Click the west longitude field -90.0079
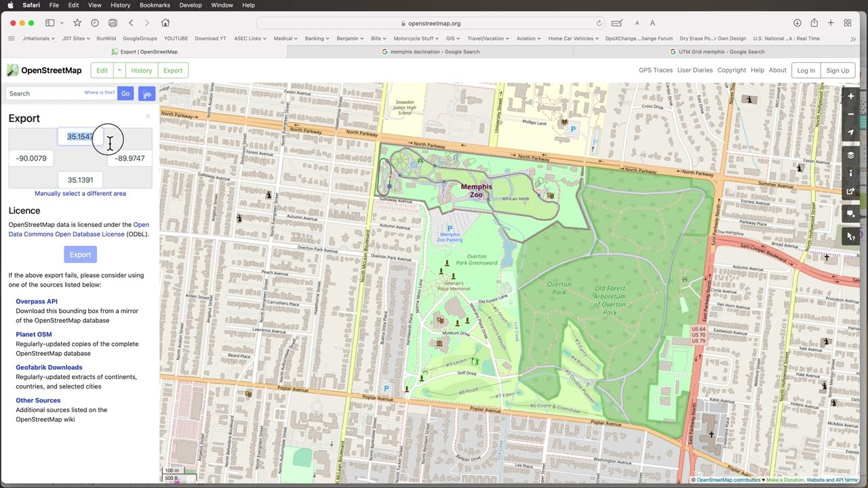The image size is (868, 488). click(31, 159)
